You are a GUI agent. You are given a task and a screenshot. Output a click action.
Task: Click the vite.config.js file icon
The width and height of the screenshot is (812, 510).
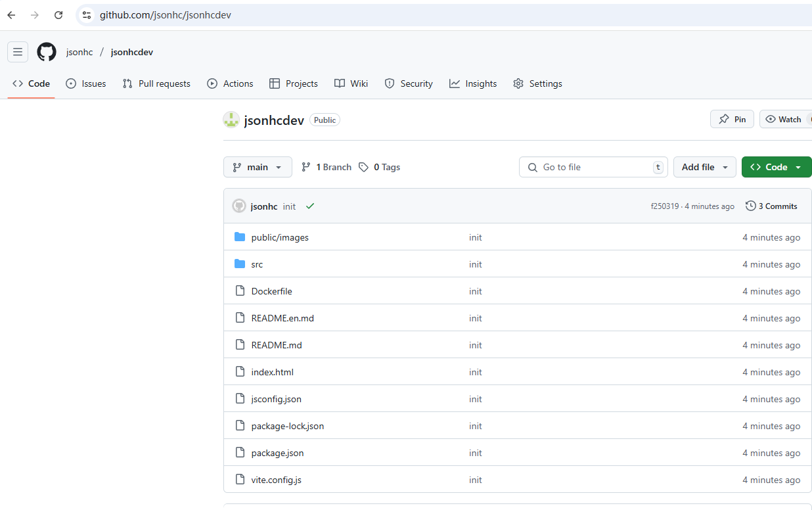240,480
